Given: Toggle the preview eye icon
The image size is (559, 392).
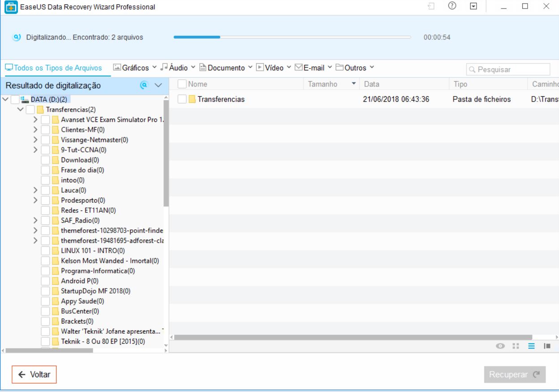Looking at the screenshot, I should click(x=501, y=346).
